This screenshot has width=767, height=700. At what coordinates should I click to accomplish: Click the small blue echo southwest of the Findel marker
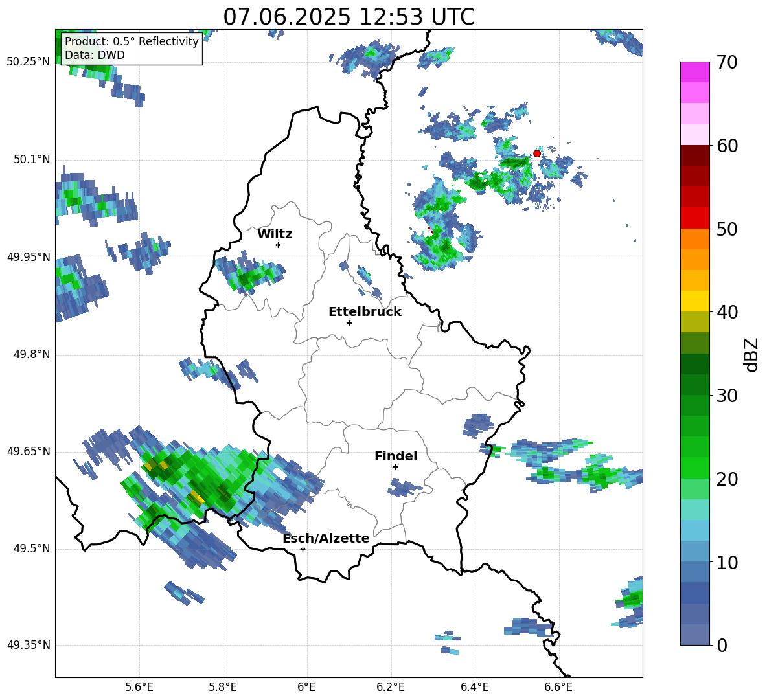404,488
